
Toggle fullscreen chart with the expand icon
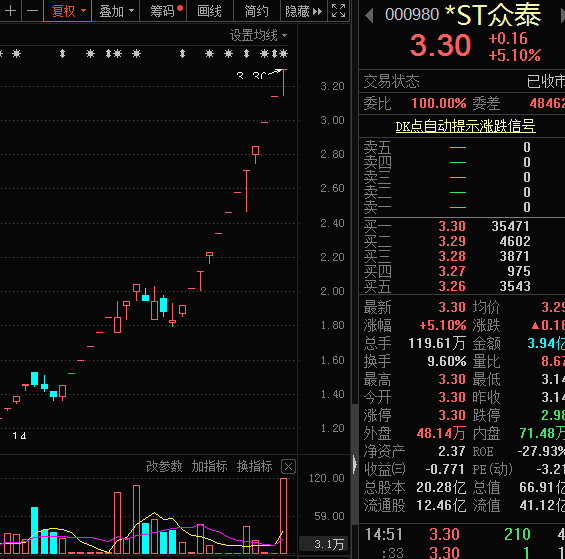tap(338, 11)
